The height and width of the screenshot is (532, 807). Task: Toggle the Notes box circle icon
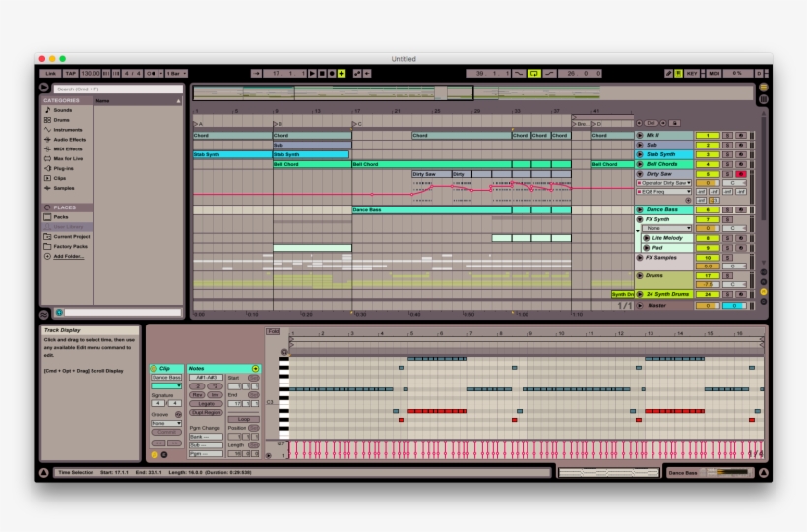(x=255, y=369)
